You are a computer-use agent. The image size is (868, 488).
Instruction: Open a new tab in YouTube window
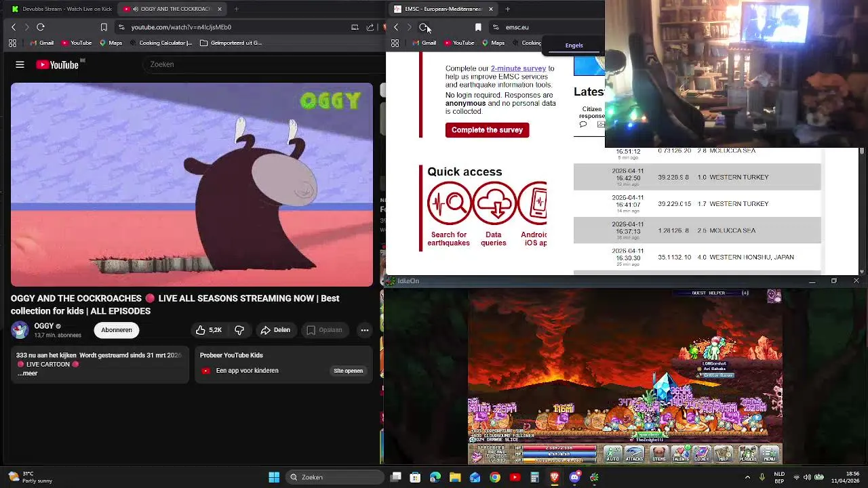coord(236,9)
